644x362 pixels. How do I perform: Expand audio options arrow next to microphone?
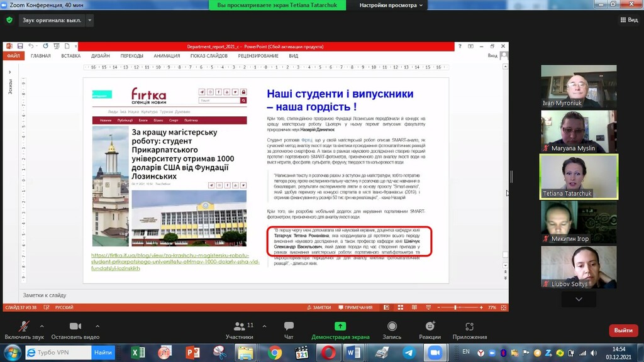42,326
